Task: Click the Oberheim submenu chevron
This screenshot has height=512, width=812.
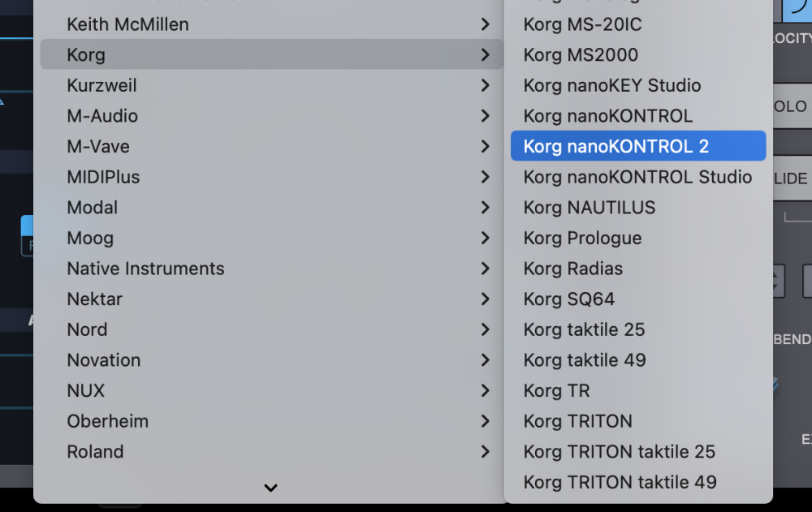Action: 485,421
